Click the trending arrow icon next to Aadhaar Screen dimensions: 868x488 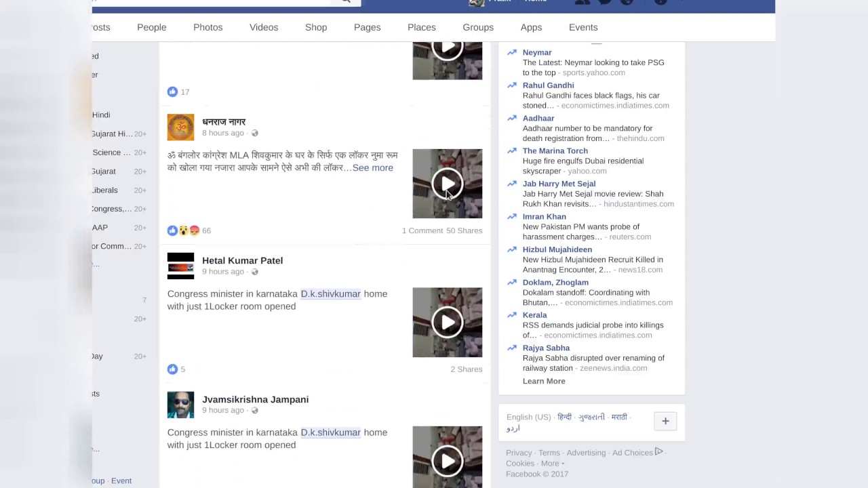click(x=512, y=118)
